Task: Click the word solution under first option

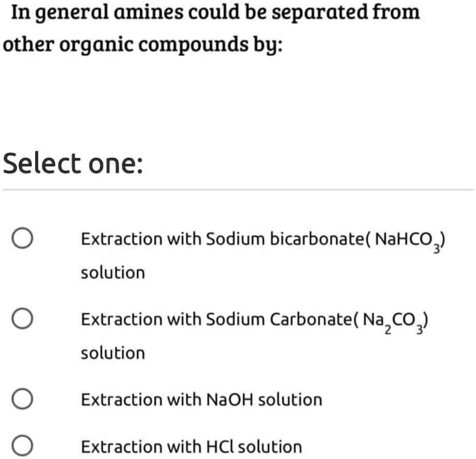Action: 112,272
